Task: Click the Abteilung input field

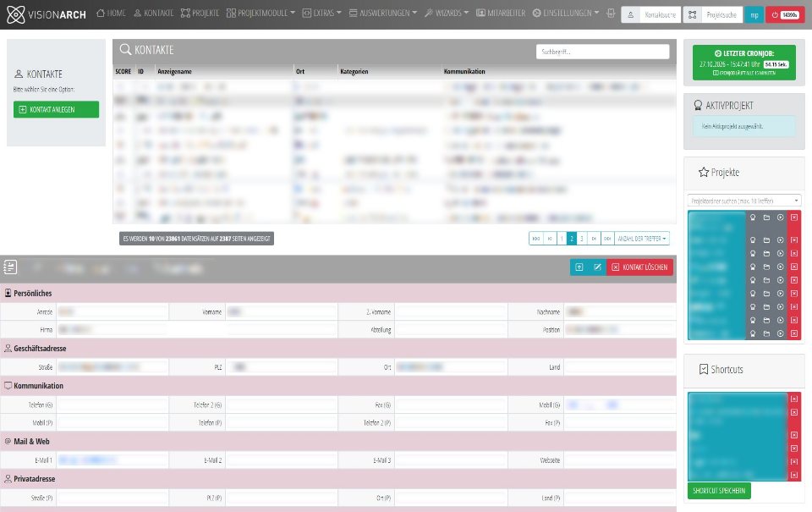Action: pos(451,329)
